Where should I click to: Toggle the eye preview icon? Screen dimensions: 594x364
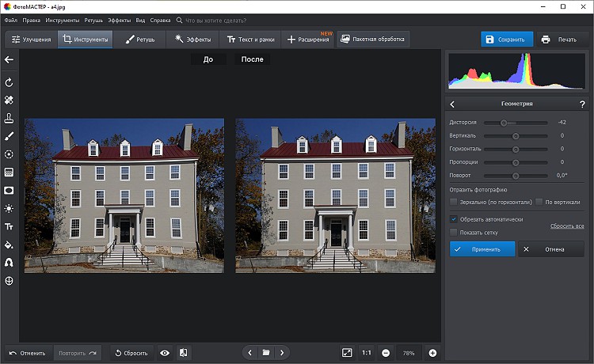[165, 352]
